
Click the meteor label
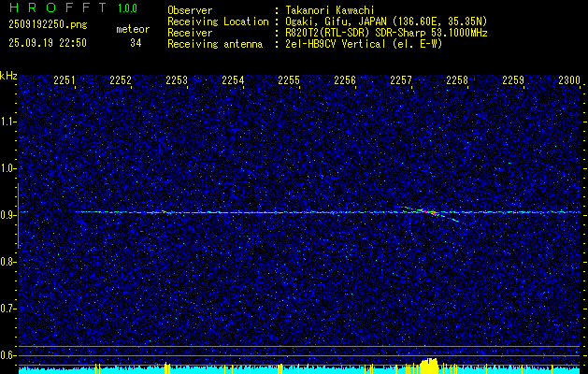pyautogui.click(x=133, y=29)
